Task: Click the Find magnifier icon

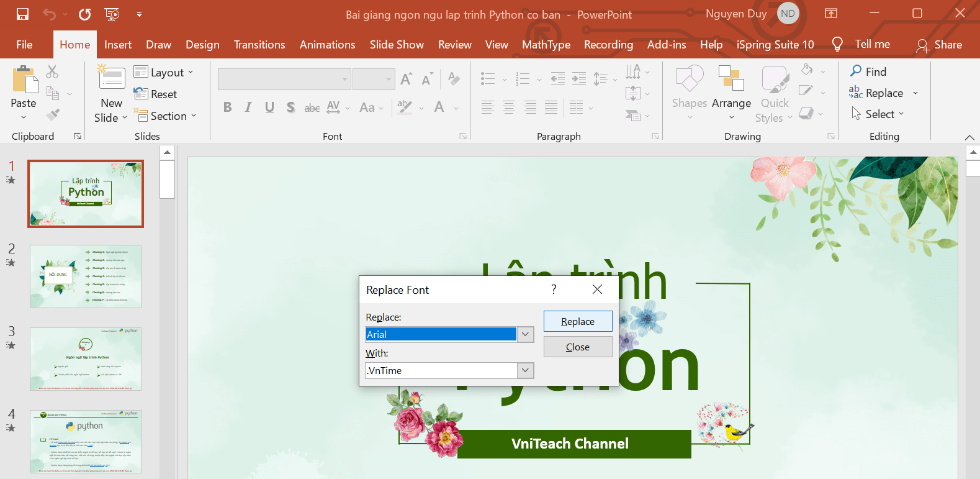Action: pos(856,71)
